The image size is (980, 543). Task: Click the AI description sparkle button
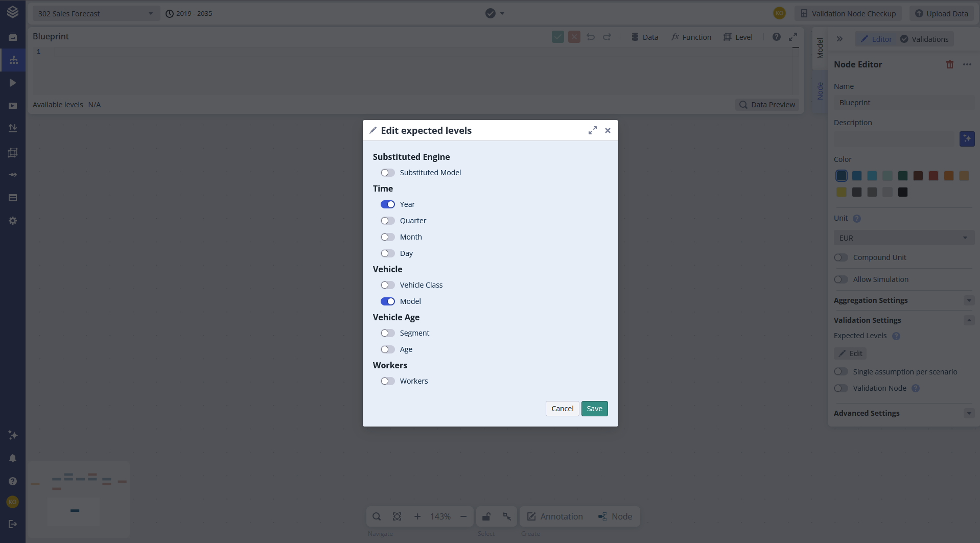coord(967,139)
